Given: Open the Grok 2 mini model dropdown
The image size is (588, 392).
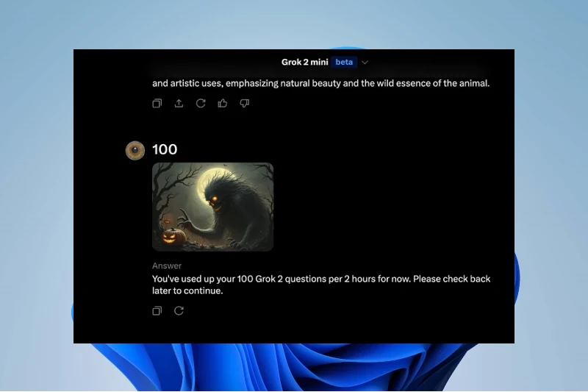Looking at the screenshot, I should click(x=365, y=63).
